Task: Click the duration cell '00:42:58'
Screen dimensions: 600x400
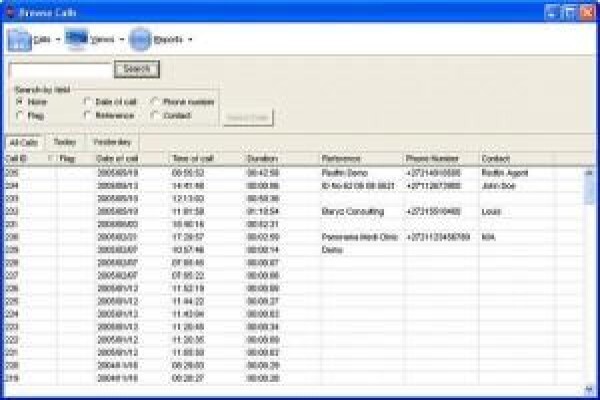Action: pyautogui.click(x=263, y=173)
